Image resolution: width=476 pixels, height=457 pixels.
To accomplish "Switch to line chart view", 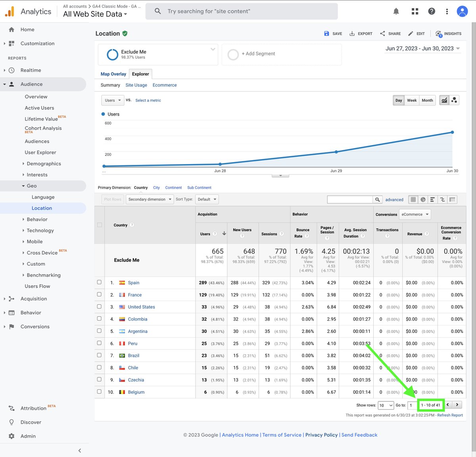I will pos(444,100).
